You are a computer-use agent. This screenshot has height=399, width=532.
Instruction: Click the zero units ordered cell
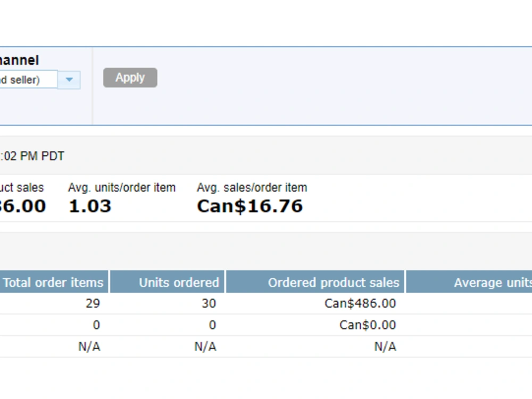pos(212,325)
